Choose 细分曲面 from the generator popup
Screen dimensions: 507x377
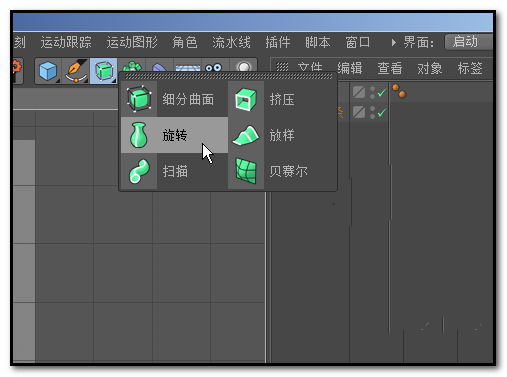(174, 99)
